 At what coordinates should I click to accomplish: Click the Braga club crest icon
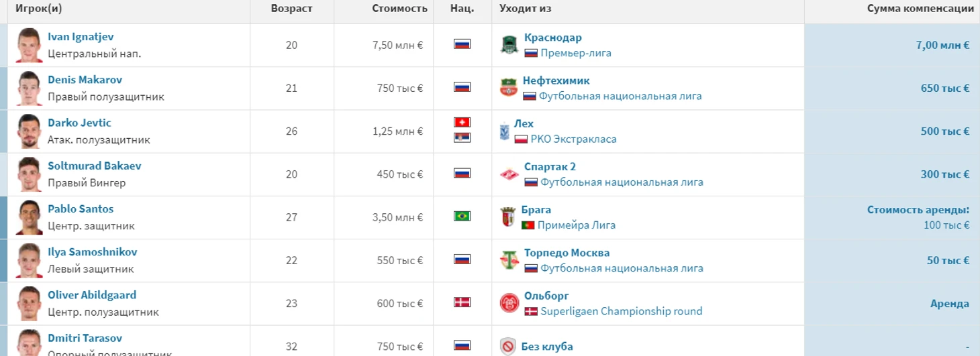click(508, 217)
